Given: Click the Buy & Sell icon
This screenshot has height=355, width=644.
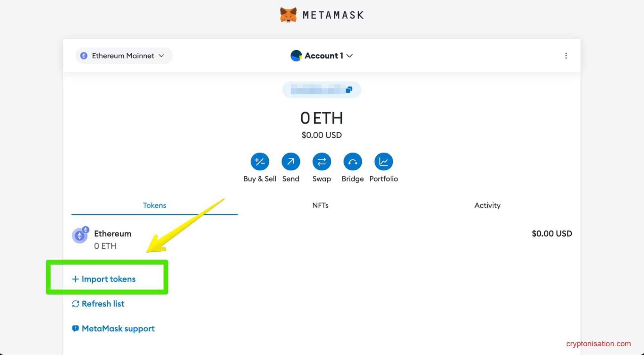Looking at the screenshot, I should point(260,162).
